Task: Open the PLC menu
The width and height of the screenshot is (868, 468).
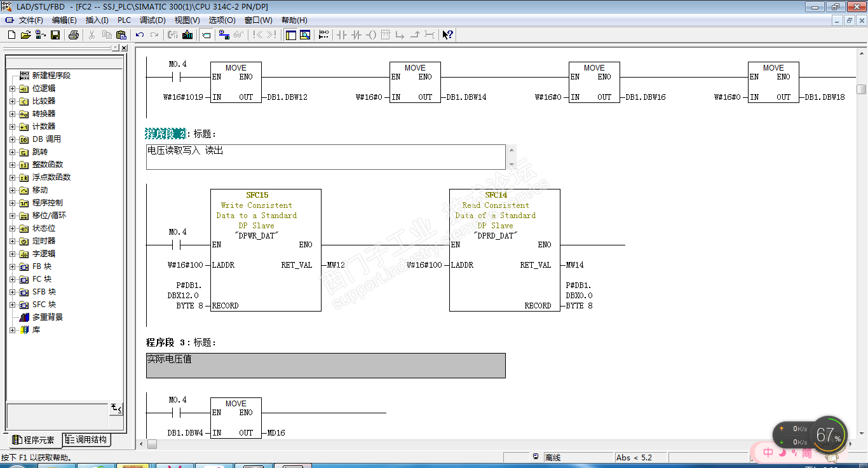Action: (125, 20)
